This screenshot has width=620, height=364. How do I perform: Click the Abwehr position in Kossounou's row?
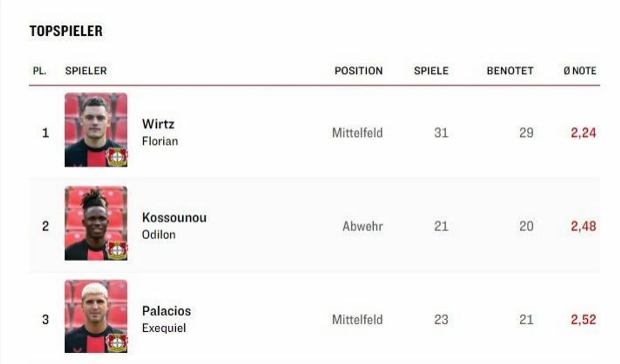point(362,226)
